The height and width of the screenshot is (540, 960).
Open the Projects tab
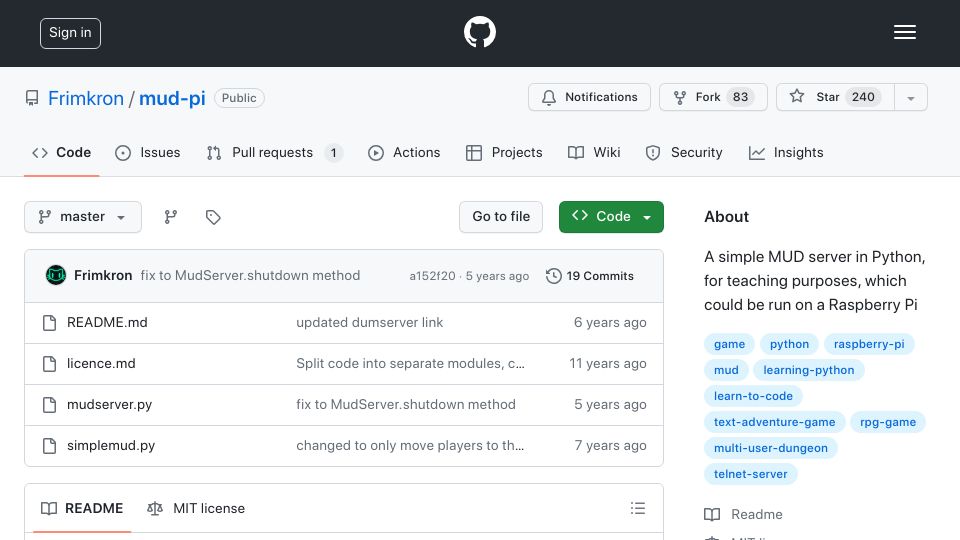(504, 152)
